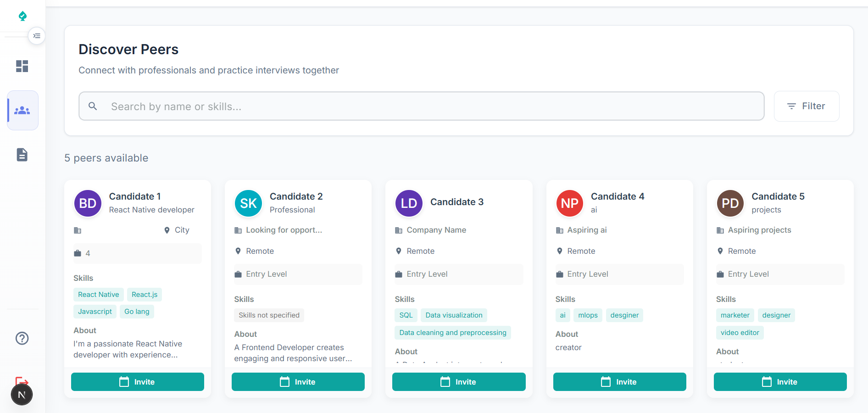Select the peers icon in sidebar
The image size is (868, 413).
click(x=22, y=111)
